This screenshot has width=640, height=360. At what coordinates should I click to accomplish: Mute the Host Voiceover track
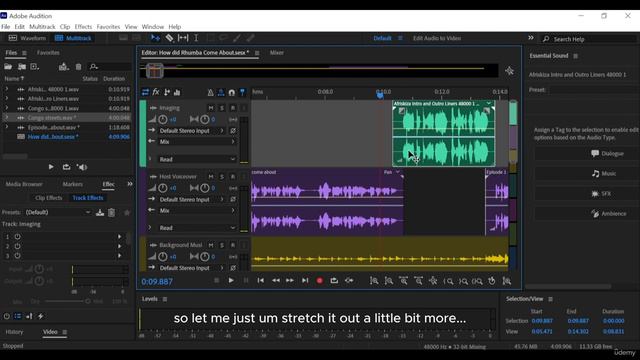211,176
